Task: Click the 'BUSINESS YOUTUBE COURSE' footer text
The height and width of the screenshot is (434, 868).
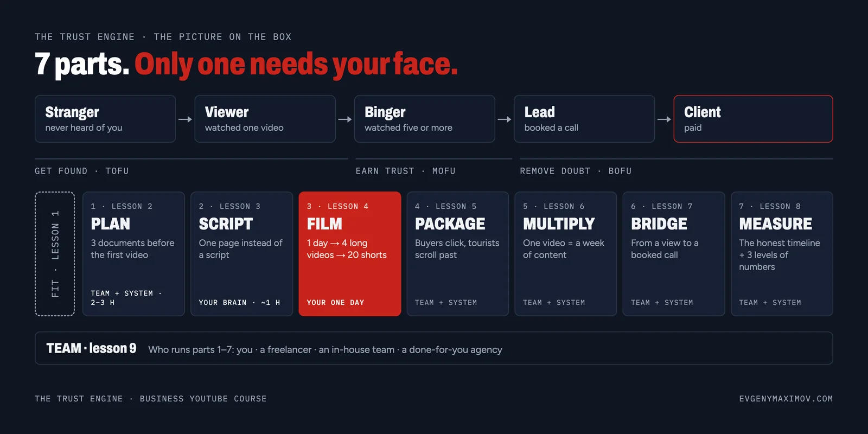Action: tap(203, 399)
